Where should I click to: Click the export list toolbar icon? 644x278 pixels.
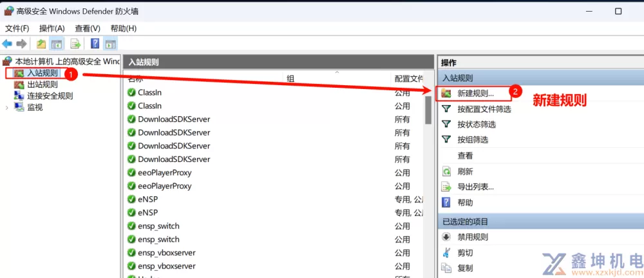(x=75, y=43)
